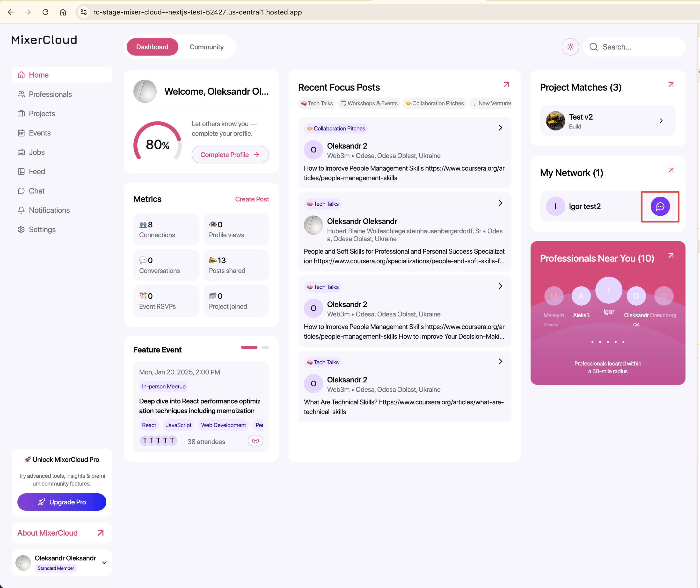
Task: Filter posts by Workshops & Events
Action: 369,103
